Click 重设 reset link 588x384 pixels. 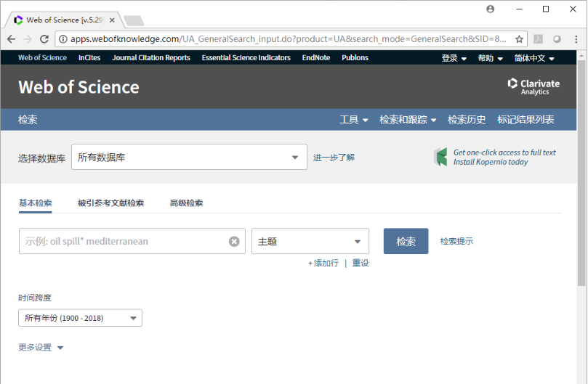tap(361, 263)
